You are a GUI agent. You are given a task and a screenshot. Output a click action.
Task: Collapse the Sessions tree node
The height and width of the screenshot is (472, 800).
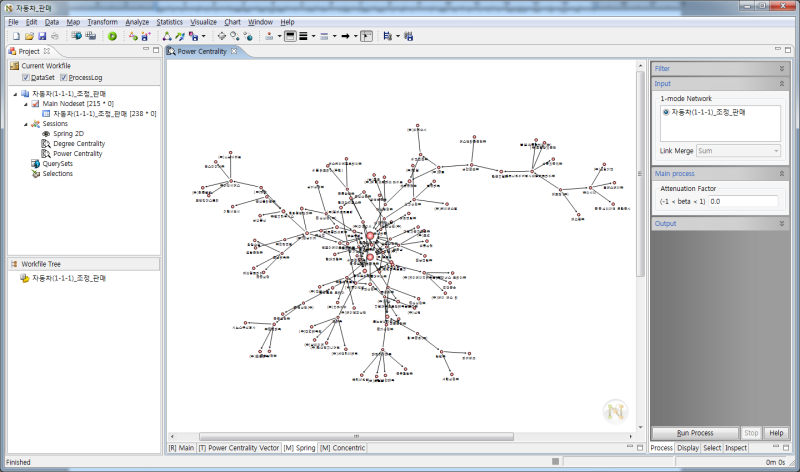pyautogui.click(x=26, y=124)
